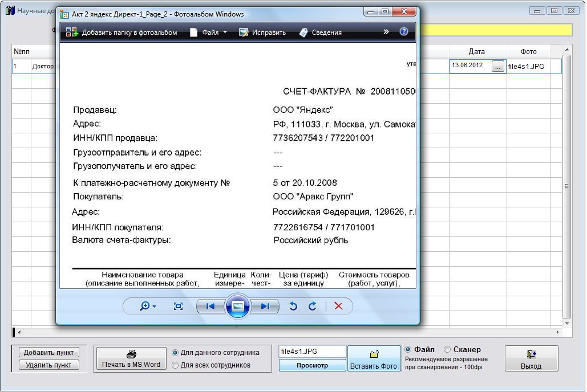The height and width of the screenshot is (392, 587).
Task: Click Add folder to gallery icon
Action: pos(71,32)
